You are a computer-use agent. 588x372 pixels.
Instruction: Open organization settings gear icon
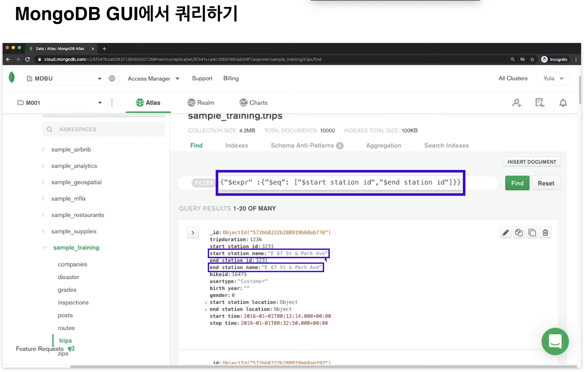(x=112, y=79)
